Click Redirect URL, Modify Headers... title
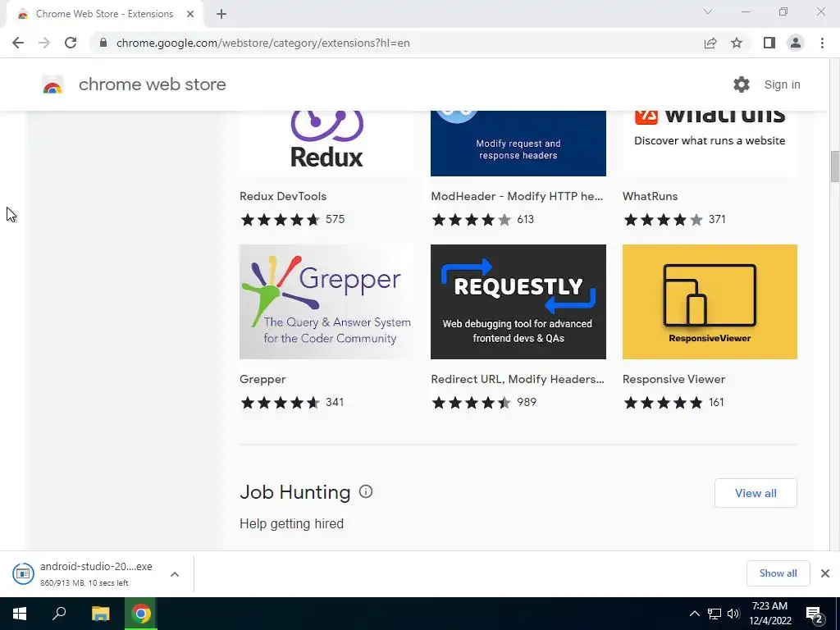 518,379
